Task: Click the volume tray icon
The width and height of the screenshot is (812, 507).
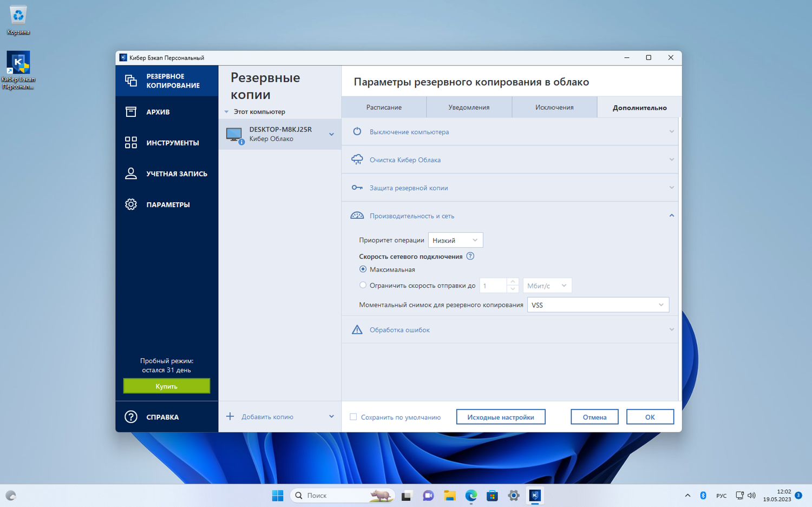Action: 751,495
